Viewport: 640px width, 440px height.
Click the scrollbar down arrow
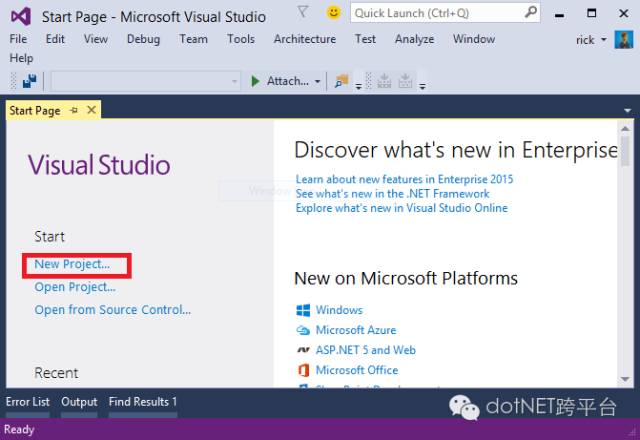pos(625,379)
